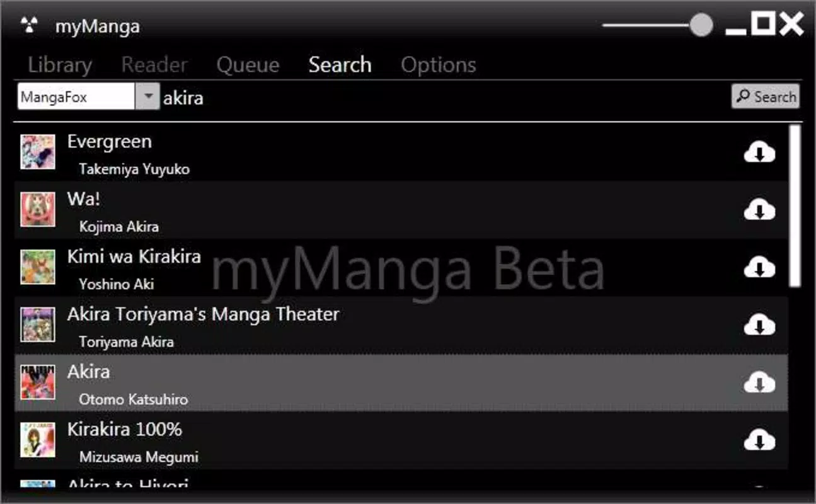The width and height of the screenshot is (816, 504).
Task: Click the Wa! title text
Action: tap(84, 199)
